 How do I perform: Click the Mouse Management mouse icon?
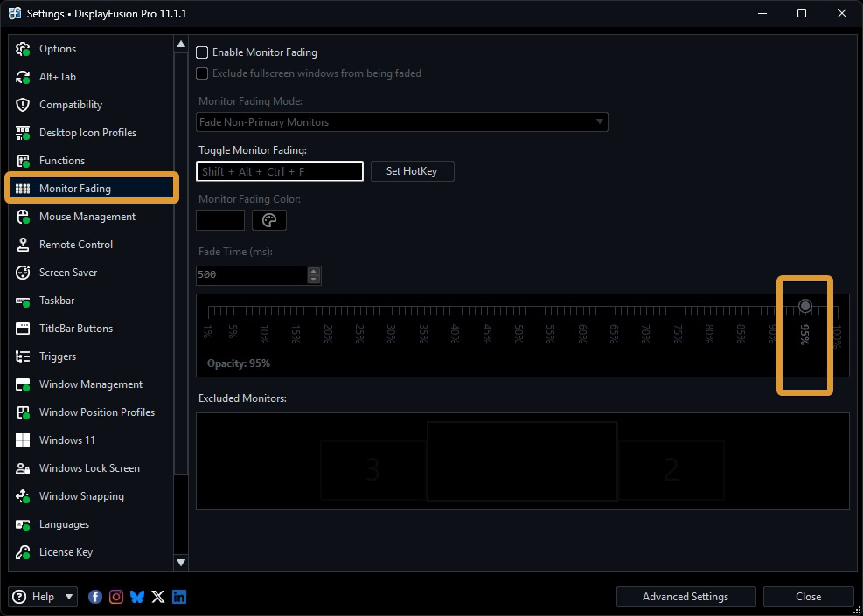point(23,217)
